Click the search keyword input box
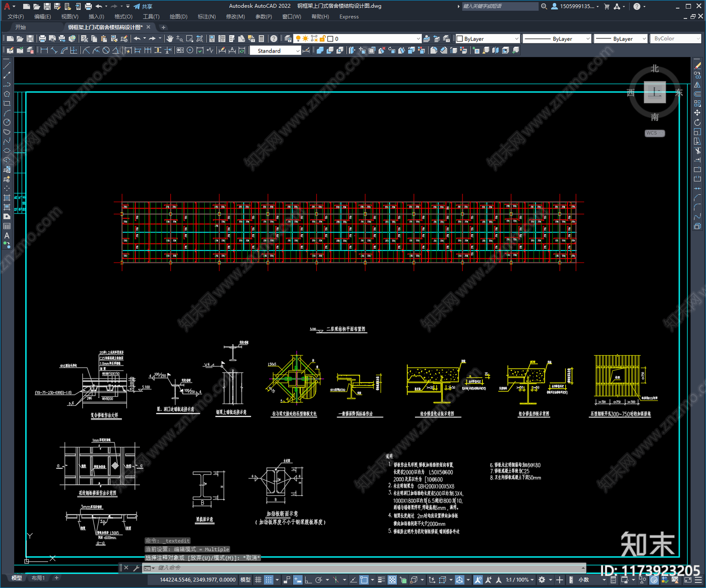This screenshot has height=588, width=706. 500,6
